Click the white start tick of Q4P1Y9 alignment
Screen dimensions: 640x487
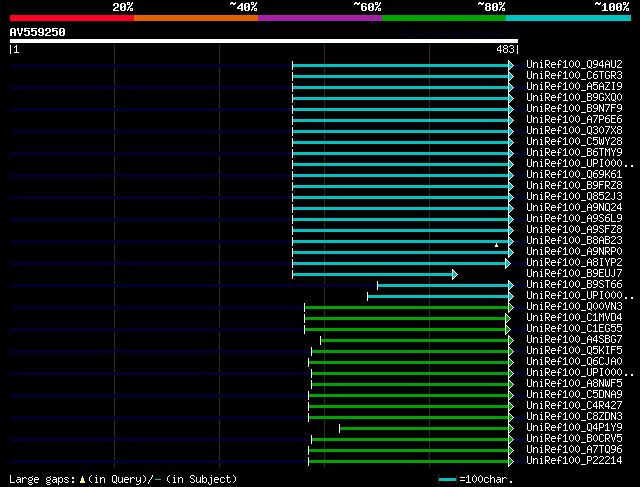pyautogui.click(x=340, y=428)
